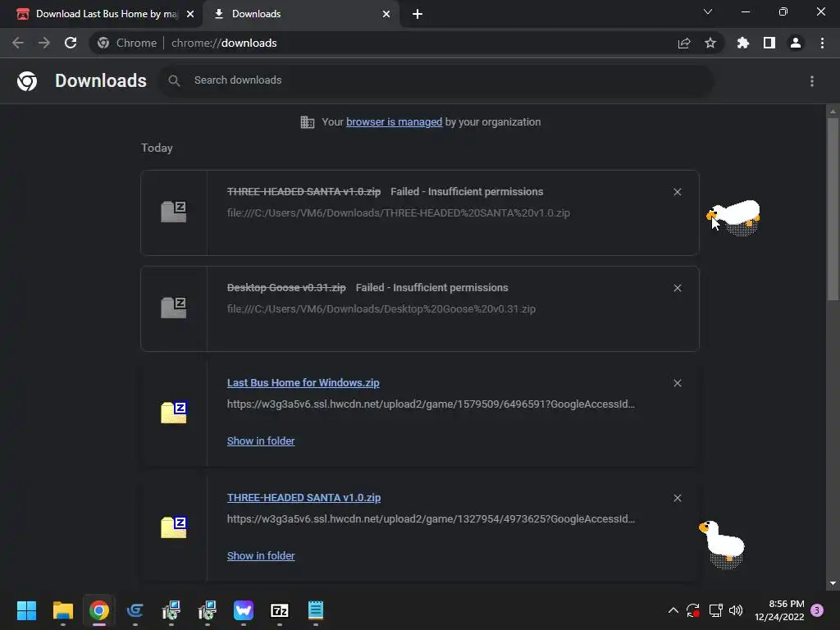Go back using the browser back arrow
Image resolution: width=840 pixels, height=630 pixels.
(18, 43)
